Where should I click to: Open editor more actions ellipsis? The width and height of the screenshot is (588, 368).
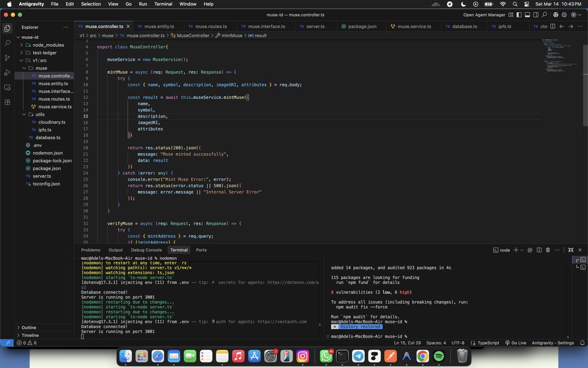581,26
